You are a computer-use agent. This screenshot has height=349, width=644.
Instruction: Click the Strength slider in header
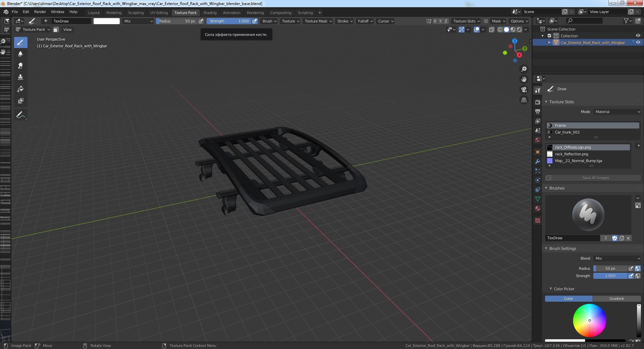229,21
